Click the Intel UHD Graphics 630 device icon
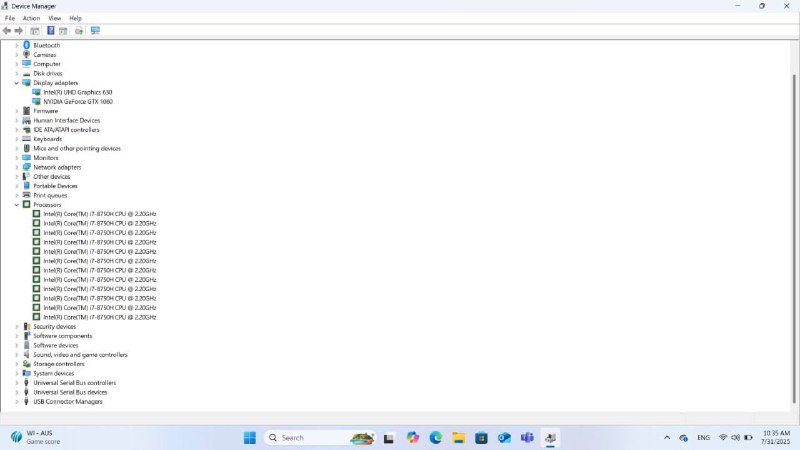This screenshot has width=800, height=450. pyautogui.click(x=36, y=92)
